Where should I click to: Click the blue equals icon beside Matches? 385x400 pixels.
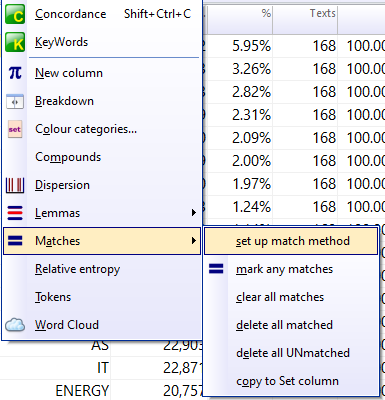[x=15, y=241]
